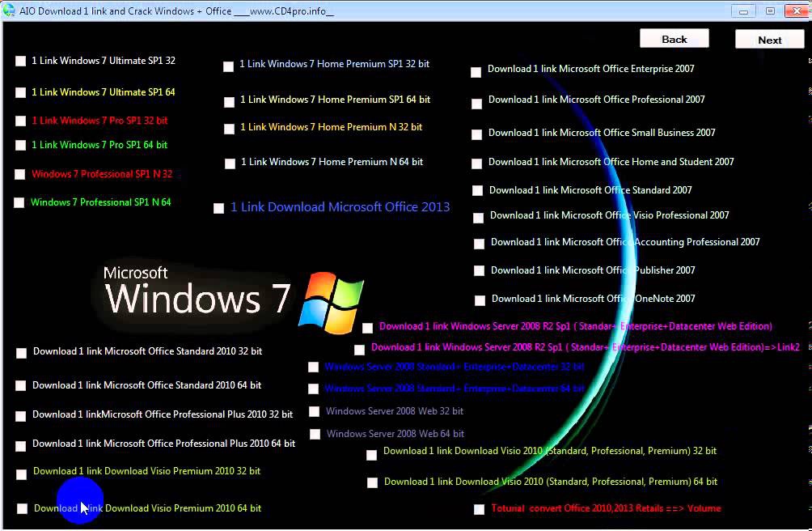Click '1 Link Windows 7 Ultimate SP1 64' label
This screenshot has width=812, height=531.
(103, 92)
